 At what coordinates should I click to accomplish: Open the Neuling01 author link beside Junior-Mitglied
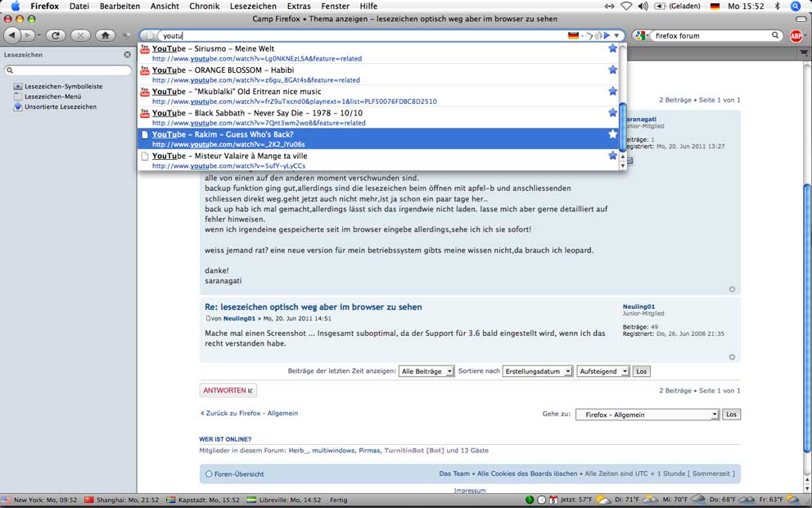(x=638, y=306)
